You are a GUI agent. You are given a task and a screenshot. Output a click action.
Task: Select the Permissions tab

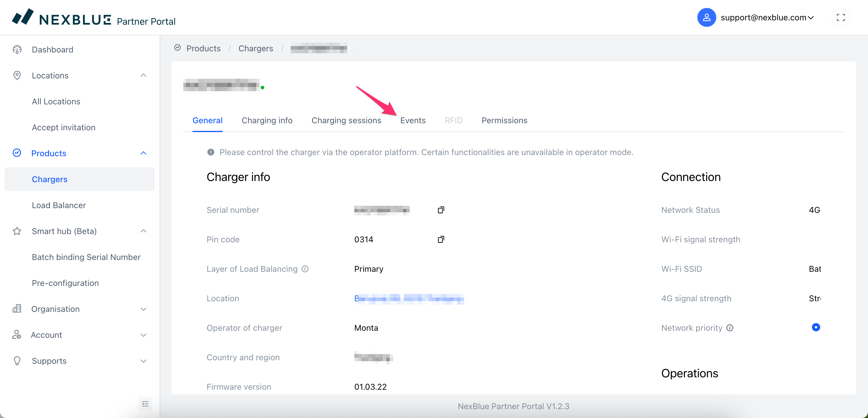[504, 121]
